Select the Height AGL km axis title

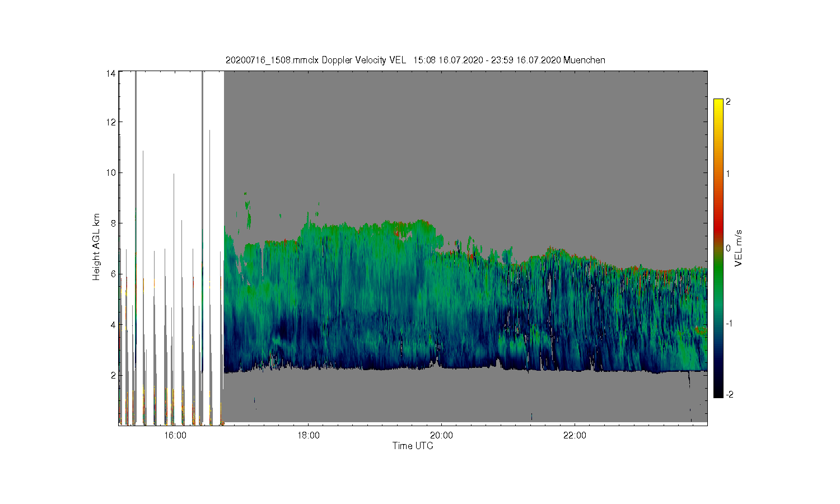click(x=96, y=247)
